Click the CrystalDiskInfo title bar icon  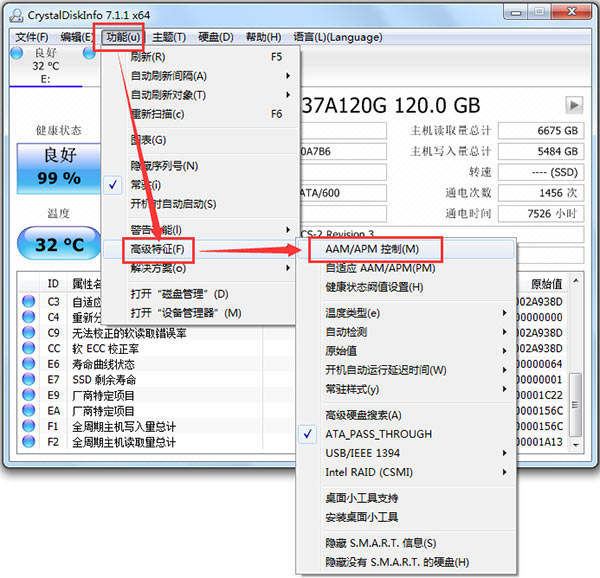(16, 15)
